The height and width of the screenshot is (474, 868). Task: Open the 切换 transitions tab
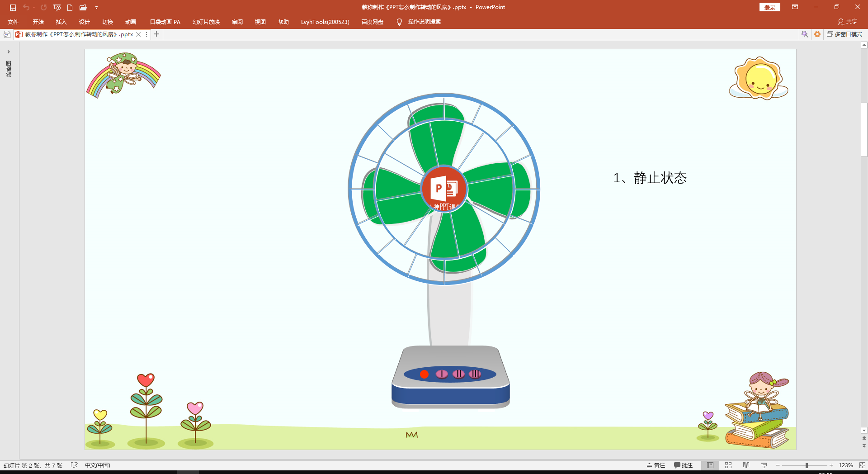click(107, 22)
